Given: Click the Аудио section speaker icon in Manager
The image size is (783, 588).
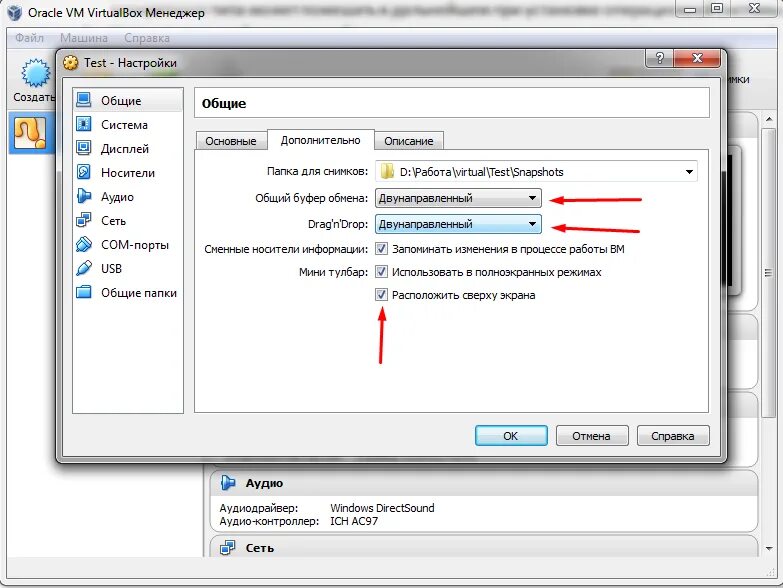Looking at the screenshot, I should (x=228, y=483).
